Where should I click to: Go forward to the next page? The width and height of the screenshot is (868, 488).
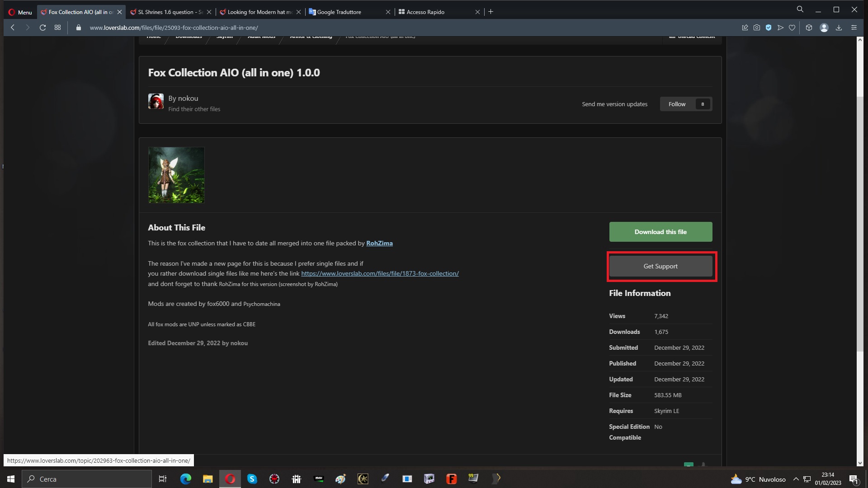pos(28,28)
